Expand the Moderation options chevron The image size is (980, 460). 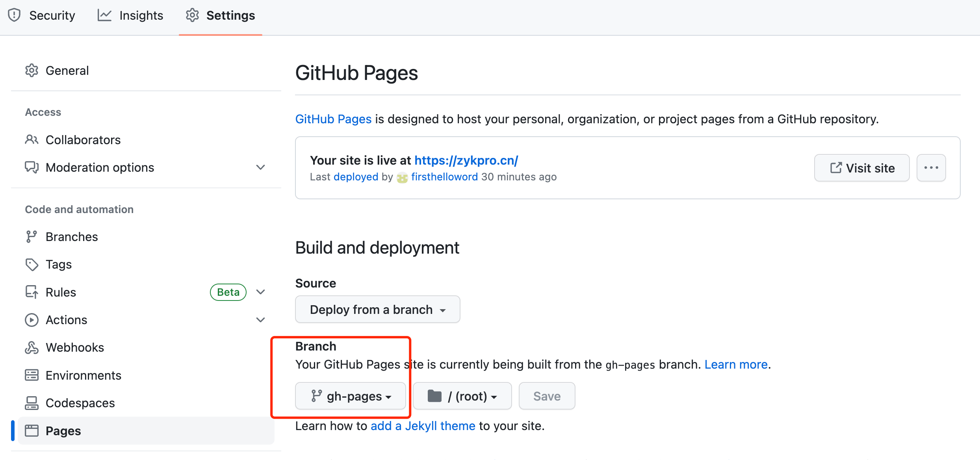click(260, 167)
